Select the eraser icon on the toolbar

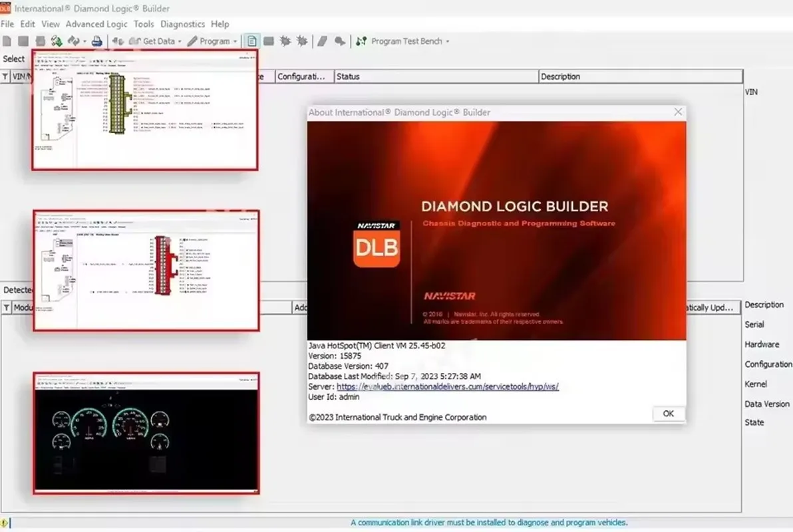tap(321, 41)
